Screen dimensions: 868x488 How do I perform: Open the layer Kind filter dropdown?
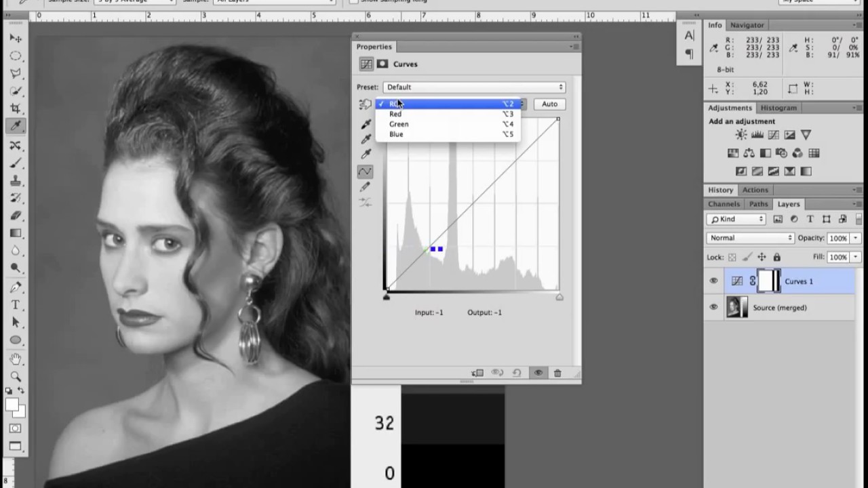[736, 219]
